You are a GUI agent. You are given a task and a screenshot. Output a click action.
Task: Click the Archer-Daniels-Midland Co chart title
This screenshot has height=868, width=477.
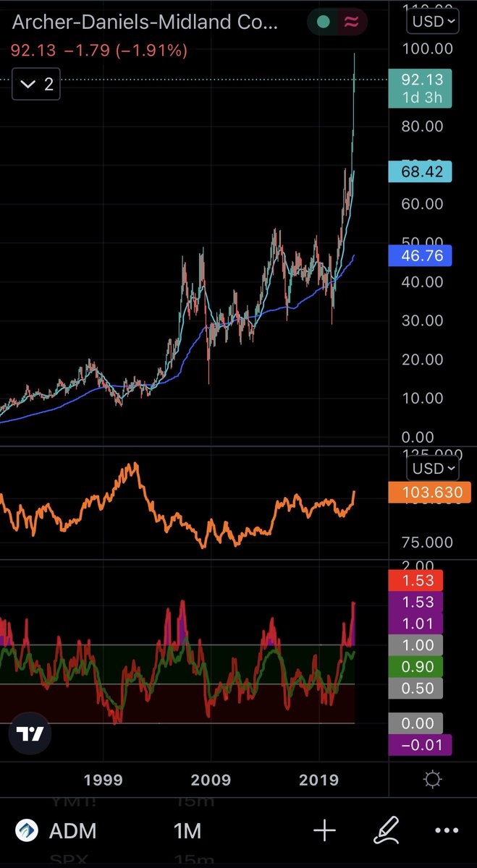(x=144, y=23)
